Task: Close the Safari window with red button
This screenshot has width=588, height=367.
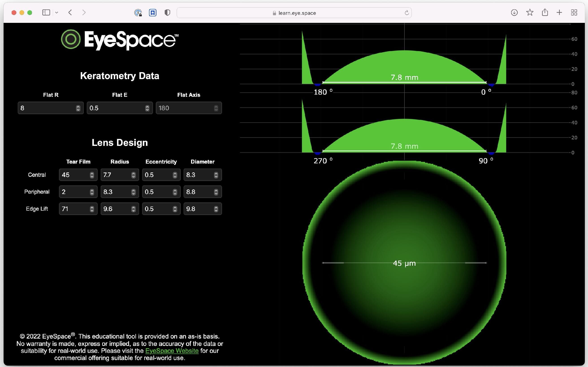Action: coord(14,13)
